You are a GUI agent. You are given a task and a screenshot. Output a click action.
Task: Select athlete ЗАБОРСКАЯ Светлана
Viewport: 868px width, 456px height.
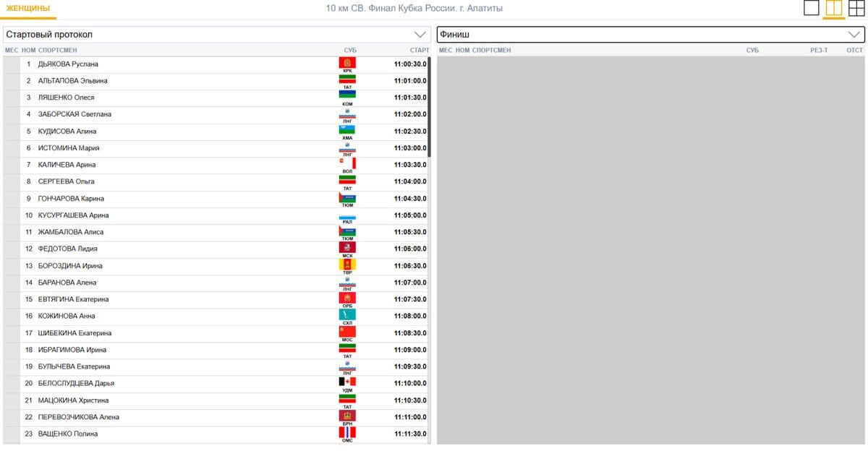tap(75, 114)
